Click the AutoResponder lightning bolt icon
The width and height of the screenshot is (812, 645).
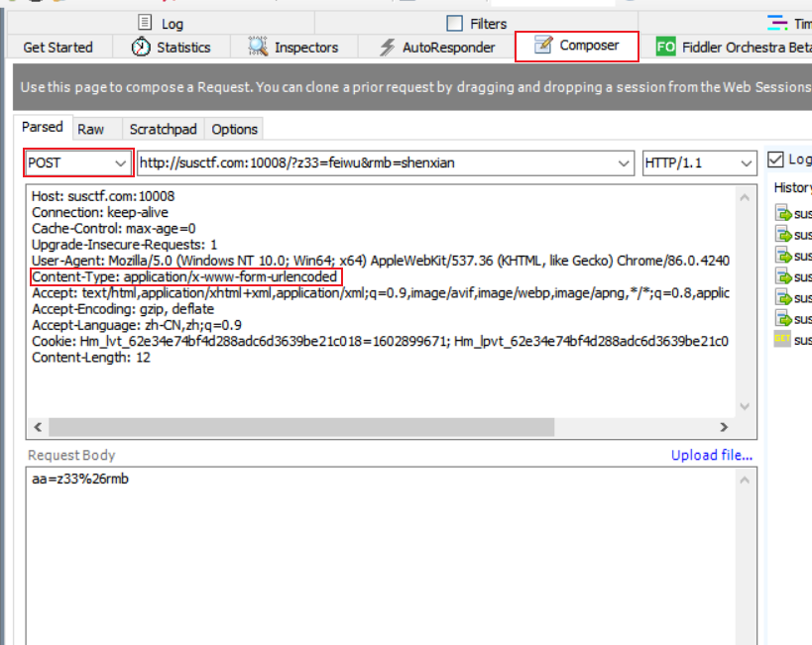click(389, 47)
